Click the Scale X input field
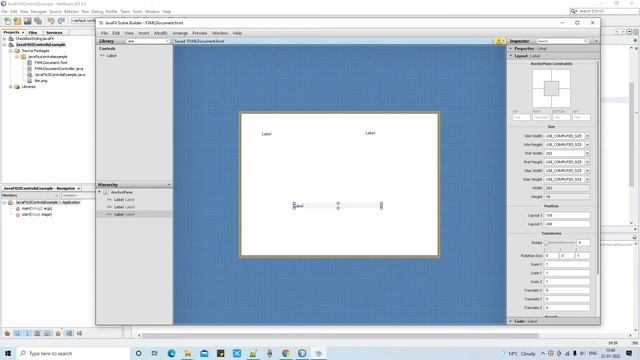The image size is (640, 360). click(x=567, y=264)
